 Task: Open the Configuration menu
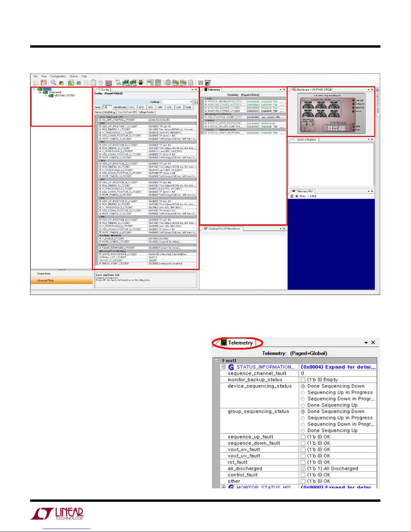(x=58, y=76)
